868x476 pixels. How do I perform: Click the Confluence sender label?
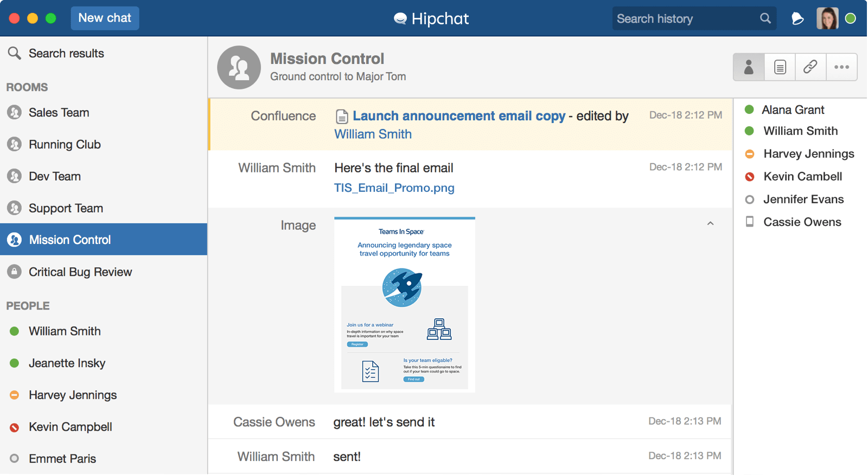coord(283,116)
